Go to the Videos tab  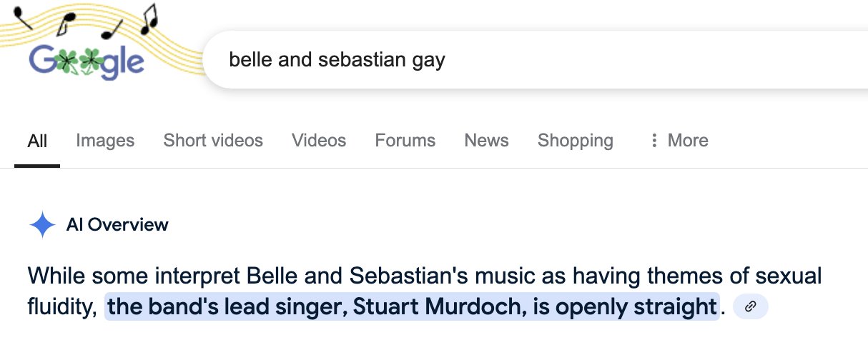pyautogui.click(x=319, y=141)
